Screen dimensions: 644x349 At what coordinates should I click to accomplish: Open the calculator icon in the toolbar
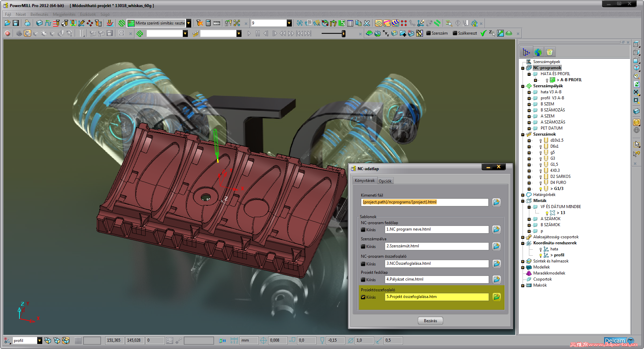coord(208,23)
